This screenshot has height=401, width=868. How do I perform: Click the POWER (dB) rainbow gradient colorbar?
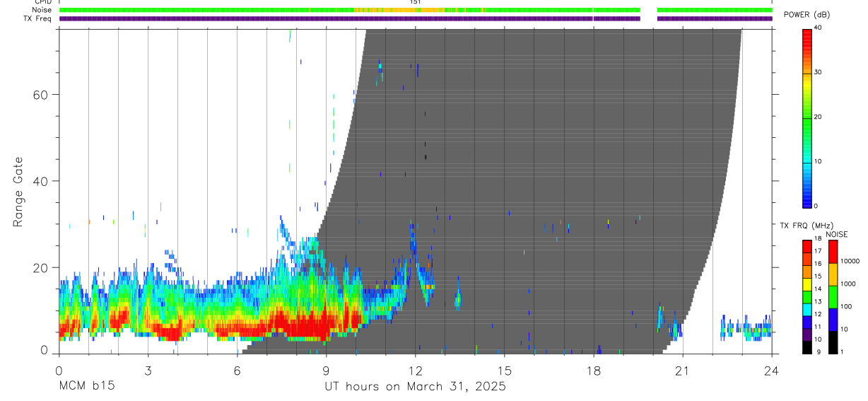coord(807,118)
